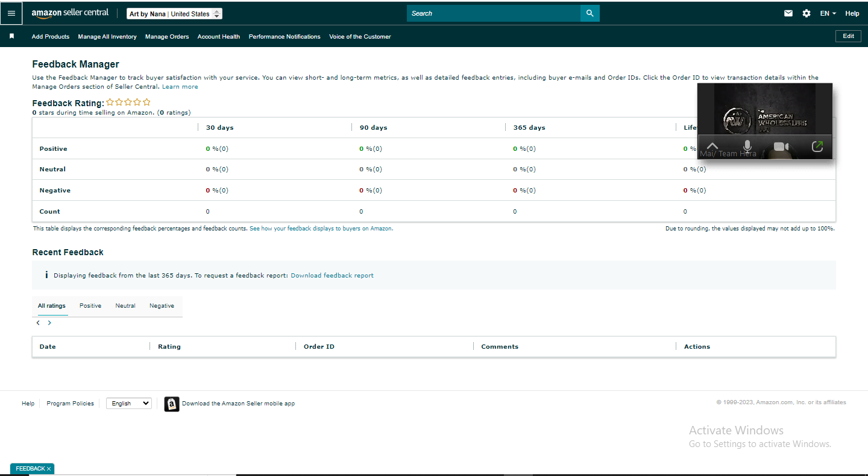Click the Actions column header
868x476 pixels.
point(697,347)
